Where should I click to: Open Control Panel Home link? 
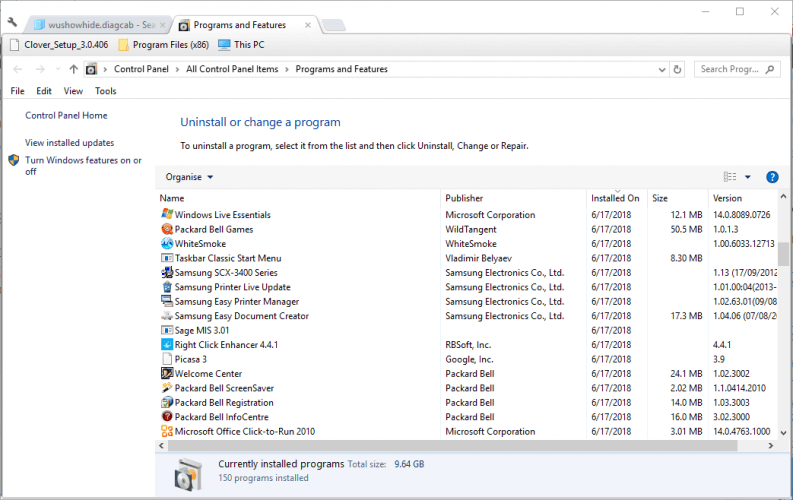point(66,115)
